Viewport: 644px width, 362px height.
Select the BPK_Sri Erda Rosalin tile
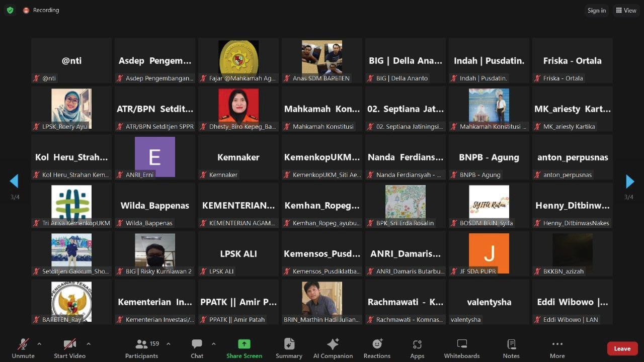point(406,206)
